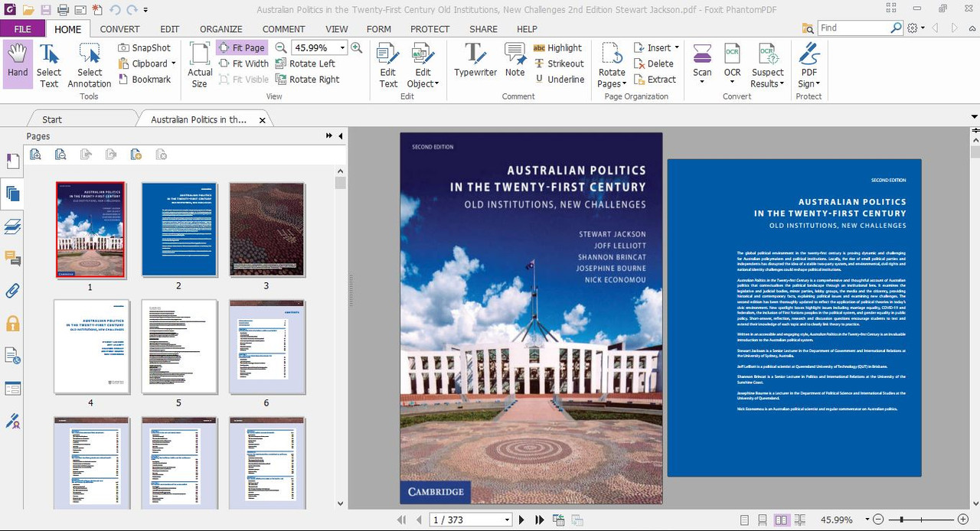Apply the Highlight tool
Viewport: 980px width, 531px height.
point(557,47)
